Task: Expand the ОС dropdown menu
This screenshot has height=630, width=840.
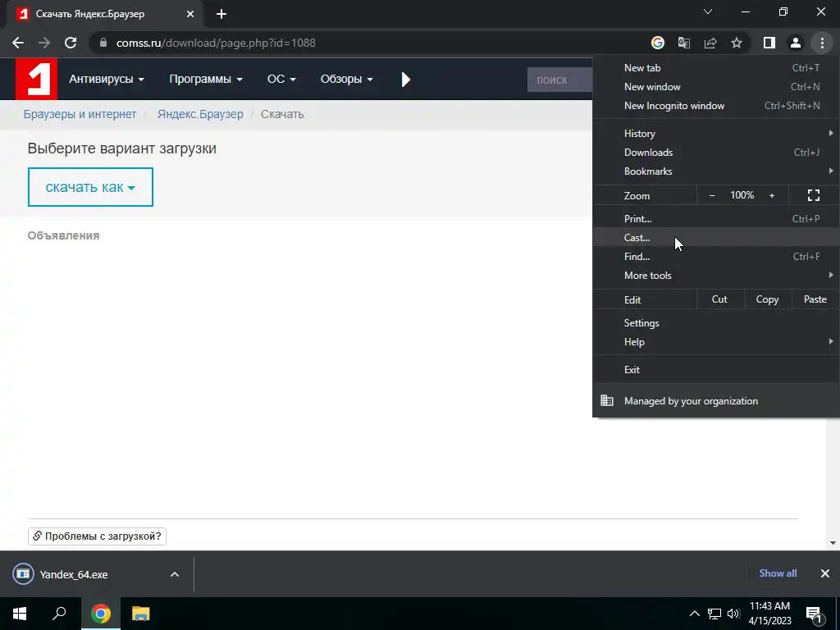Action: (x=281, y=80)
